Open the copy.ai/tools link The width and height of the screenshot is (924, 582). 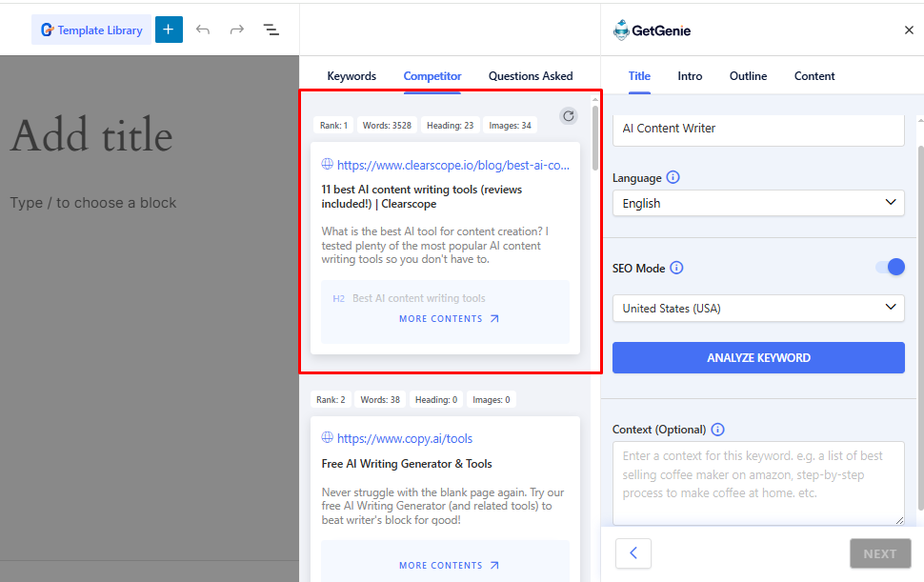[x=405, y=439]
